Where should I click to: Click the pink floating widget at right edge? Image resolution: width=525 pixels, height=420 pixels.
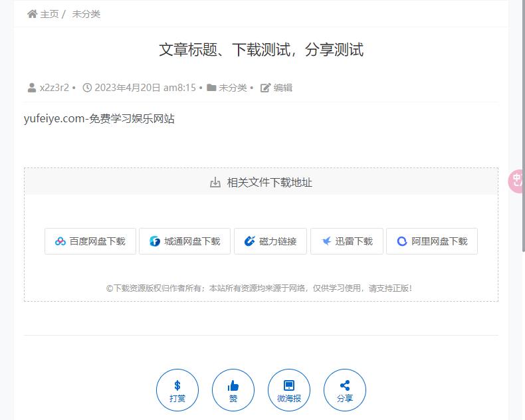pos(516,181)
